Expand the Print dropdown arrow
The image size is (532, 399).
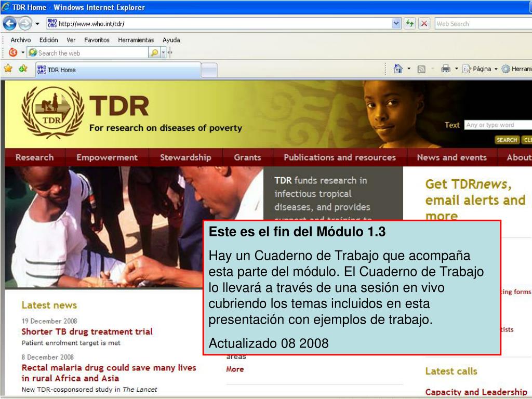(456, 69)
